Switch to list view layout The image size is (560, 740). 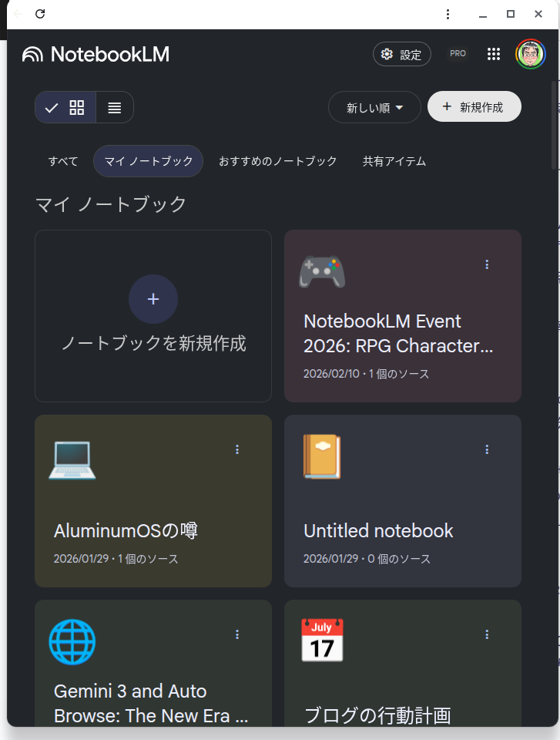[x=114, y=108]
